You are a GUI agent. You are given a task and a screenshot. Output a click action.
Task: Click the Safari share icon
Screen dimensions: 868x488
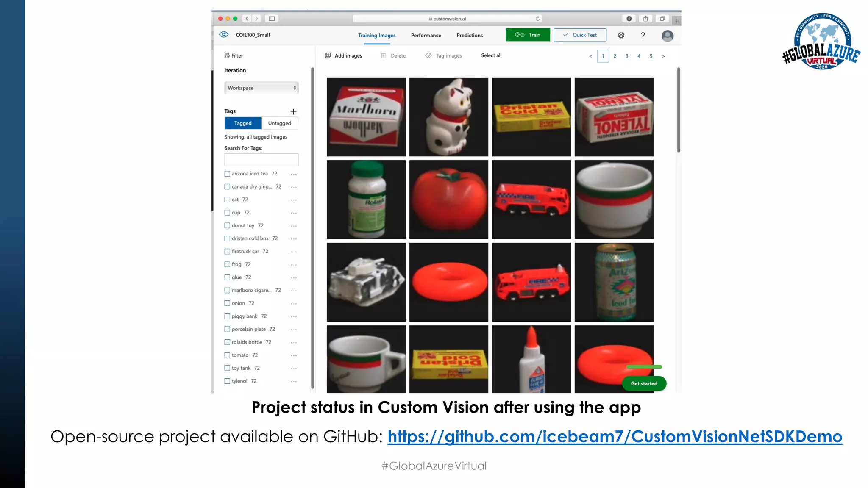pos(645,19)
